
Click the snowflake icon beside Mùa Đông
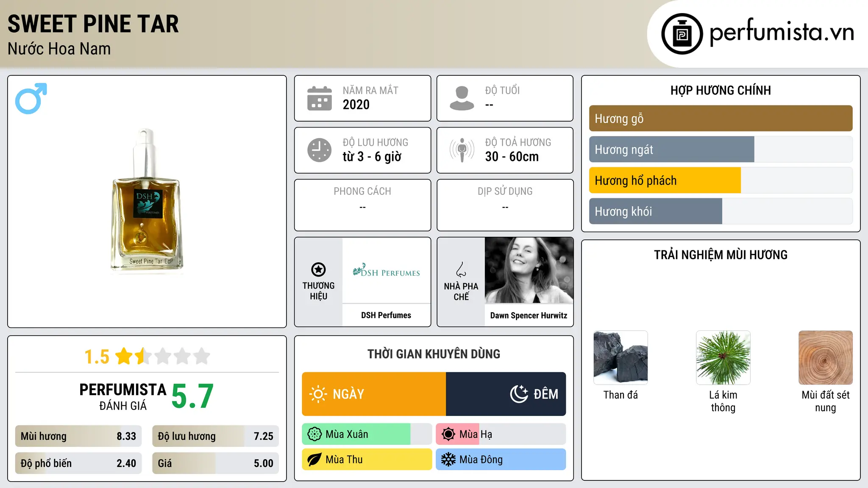pos(448,460)
